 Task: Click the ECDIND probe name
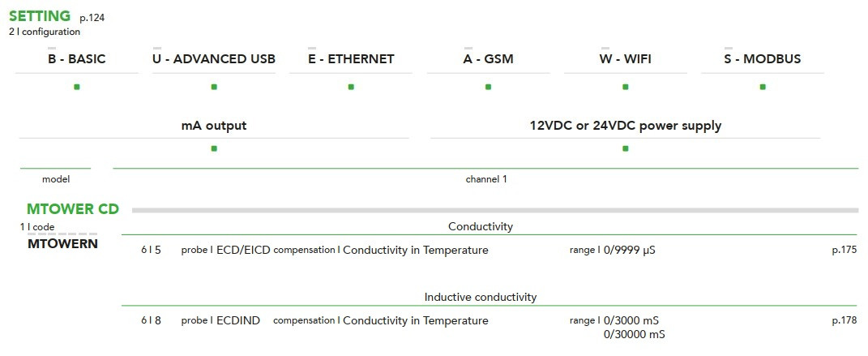click(238, 320)
